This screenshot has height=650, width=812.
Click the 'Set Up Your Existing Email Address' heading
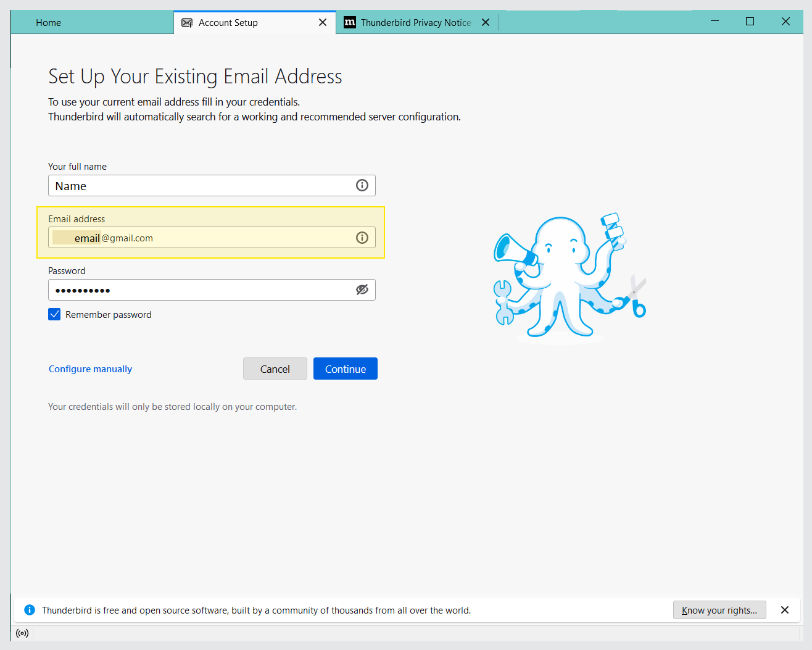click(x=195, y=77)
